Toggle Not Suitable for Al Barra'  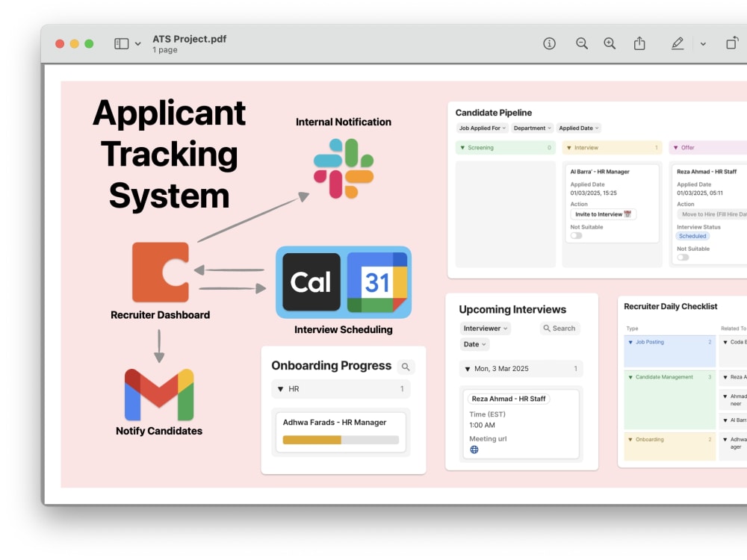[x=576, y=235]
